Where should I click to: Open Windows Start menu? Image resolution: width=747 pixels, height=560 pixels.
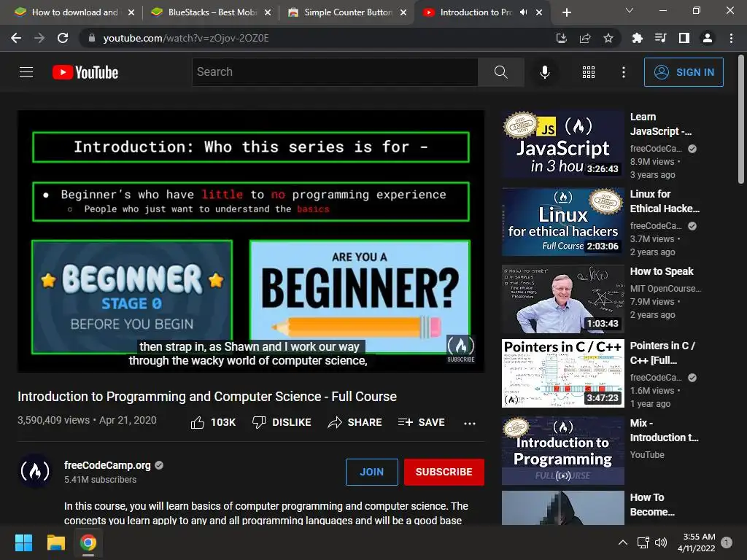(x=23, y=542)
